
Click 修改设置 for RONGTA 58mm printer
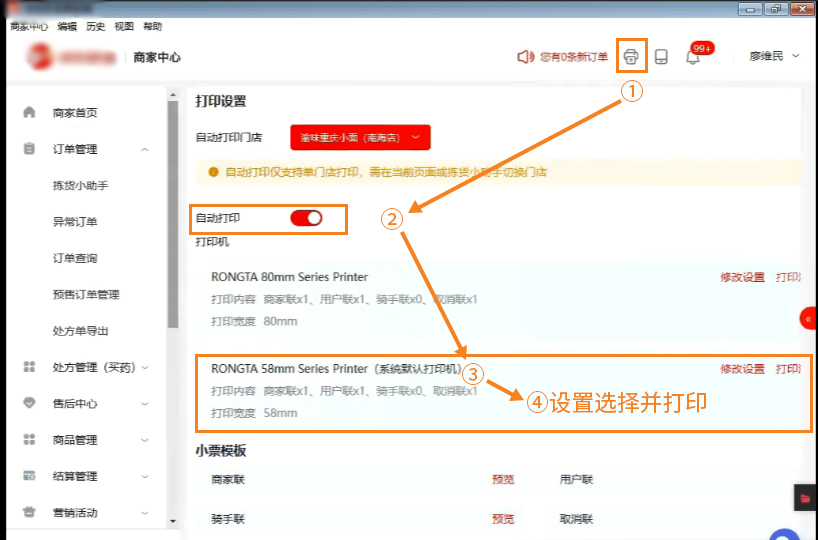742,369
